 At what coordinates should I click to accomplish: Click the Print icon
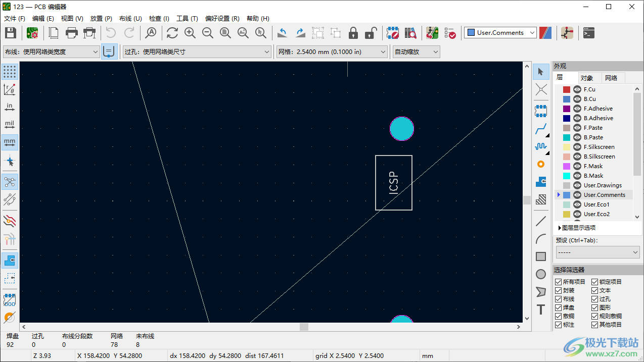71,32
